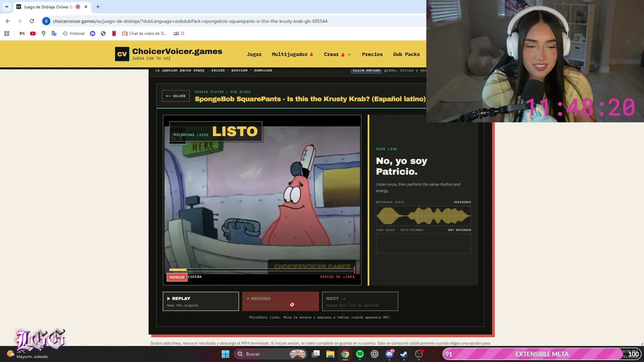Open the Chat de video bookmark
644x362 pixels.
[144, 34]
